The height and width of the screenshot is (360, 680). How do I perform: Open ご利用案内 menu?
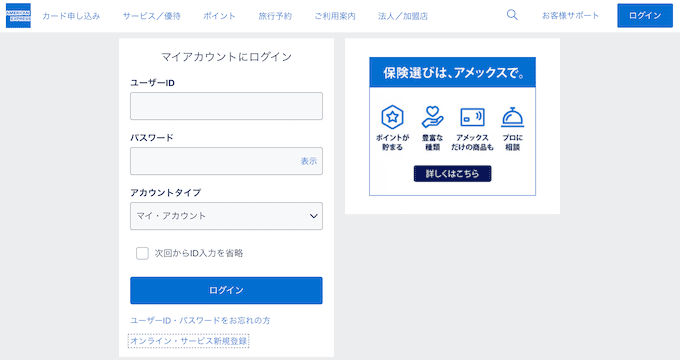click(x=335, y=16)
